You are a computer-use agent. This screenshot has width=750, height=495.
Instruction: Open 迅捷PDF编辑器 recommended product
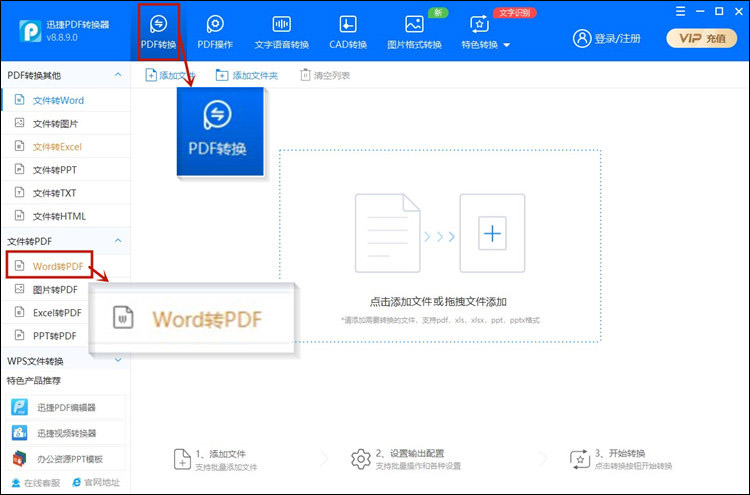pyautogui.click(x=66, y=407)
